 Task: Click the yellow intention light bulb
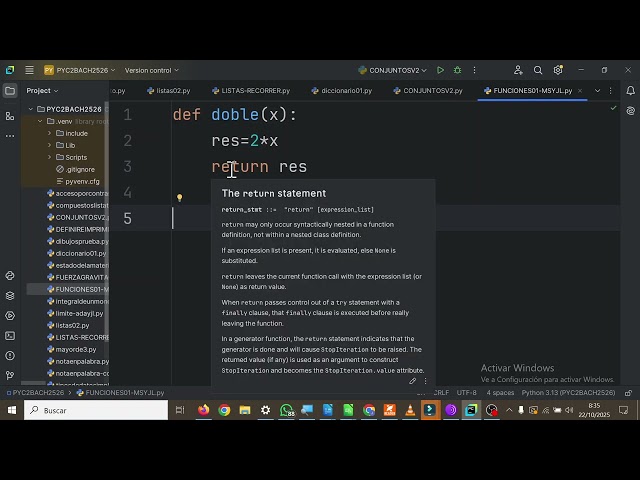click(x=179, y=198)
